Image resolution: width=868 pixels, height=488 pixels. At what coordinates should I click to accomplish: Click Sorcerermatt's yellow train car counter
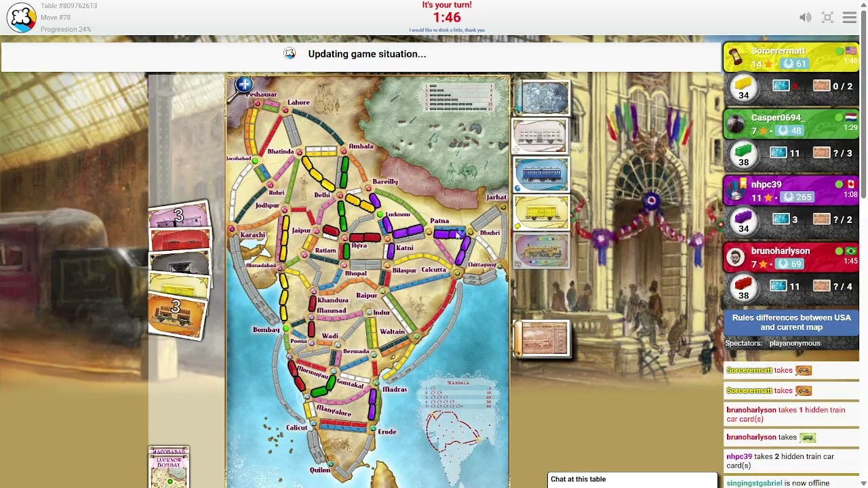[743, 87]
